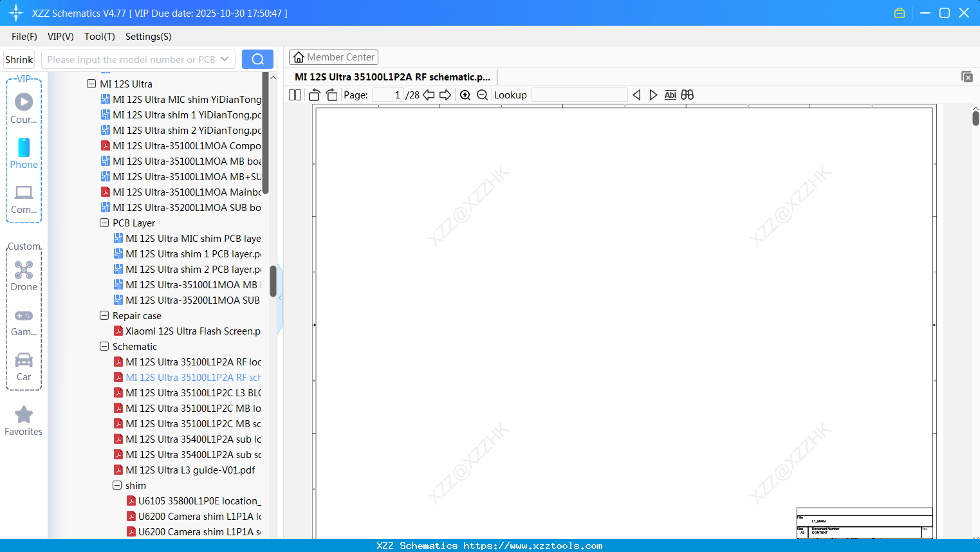The width and height of the screenshot is (980, 552).
Task: Open MI 12S Ultra shim 1 YiDianTong file
Action: (187, 115)
